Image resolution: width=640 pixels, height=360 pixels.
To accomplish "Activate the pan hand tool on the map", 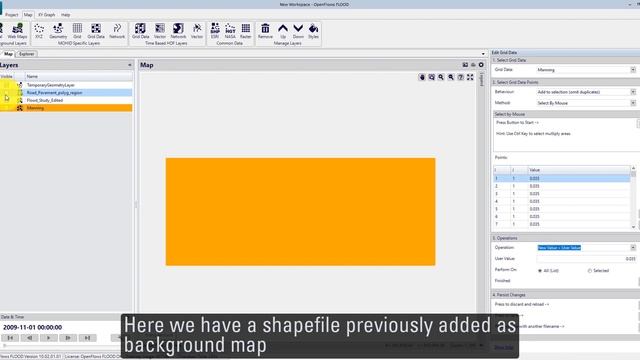I will tap(422, 77).
